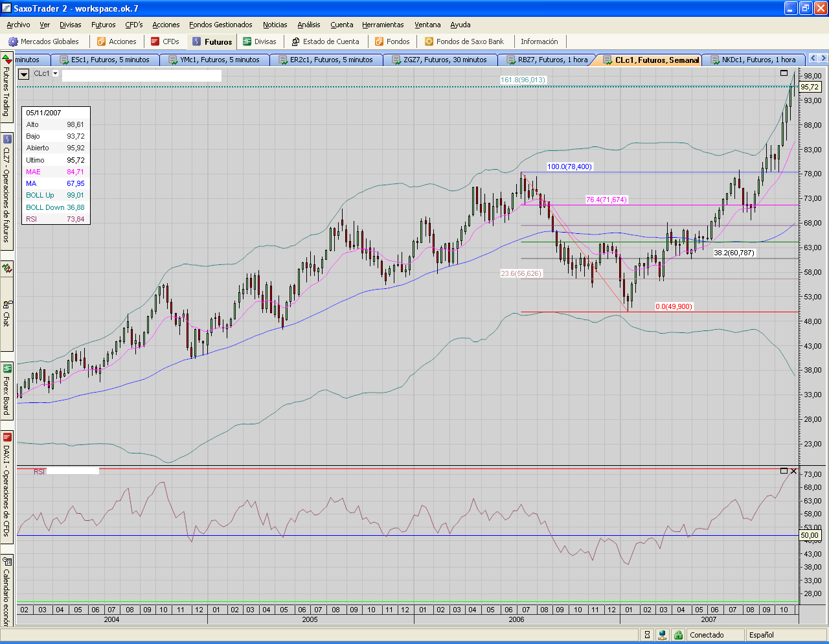This screenshot has height=644, width=829.
Task: Open the Divisas module
Action: click(x=259, y=41)
